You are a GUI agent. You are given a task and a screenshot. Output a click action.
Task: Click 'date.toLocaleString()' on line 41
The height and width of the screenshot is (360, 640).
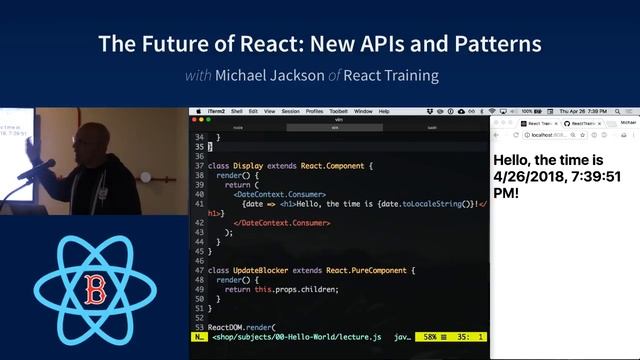(427, 204)
